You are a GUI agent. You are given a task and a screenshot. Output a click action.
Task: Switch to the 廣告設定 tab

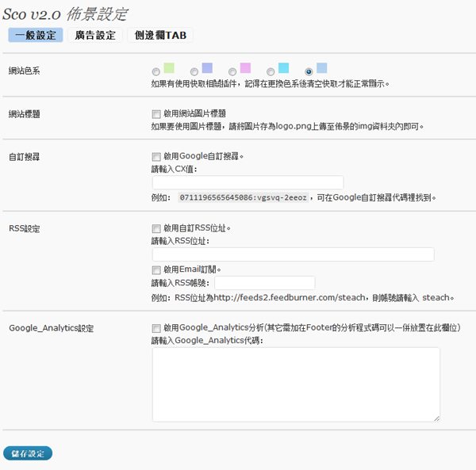tap(94, 36)
